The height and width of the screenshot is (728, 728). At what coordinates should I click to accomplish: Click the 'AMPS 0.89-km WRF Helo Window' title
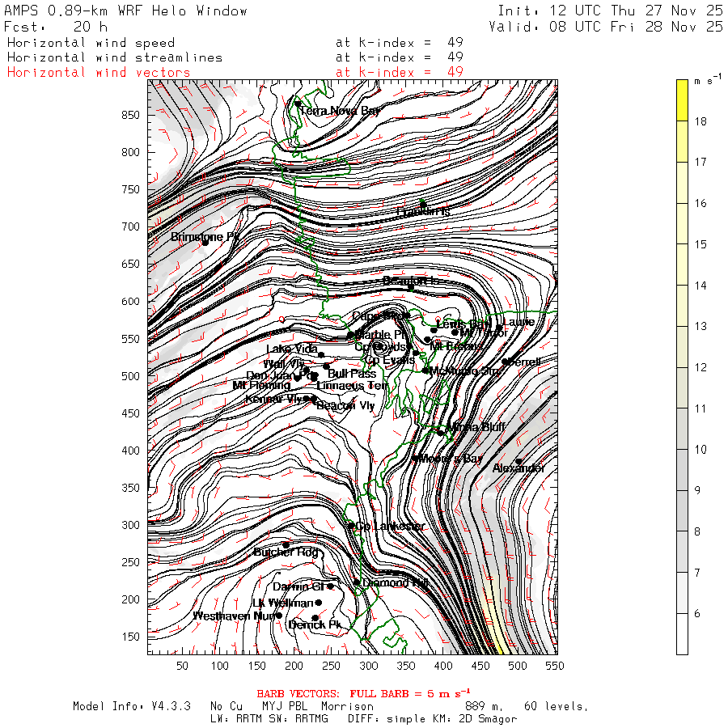point(125,11)
